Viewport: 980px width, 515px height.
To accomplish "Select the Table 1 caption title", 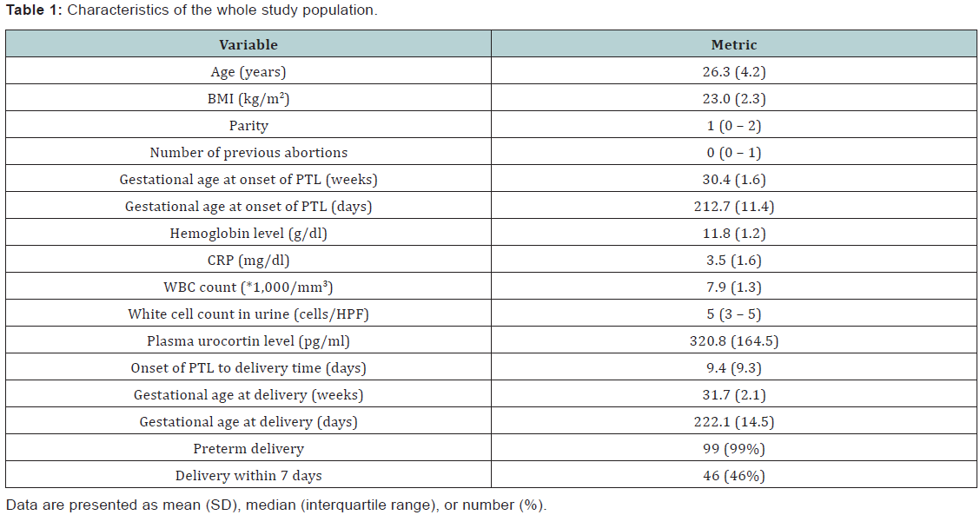I will (192, 11).
